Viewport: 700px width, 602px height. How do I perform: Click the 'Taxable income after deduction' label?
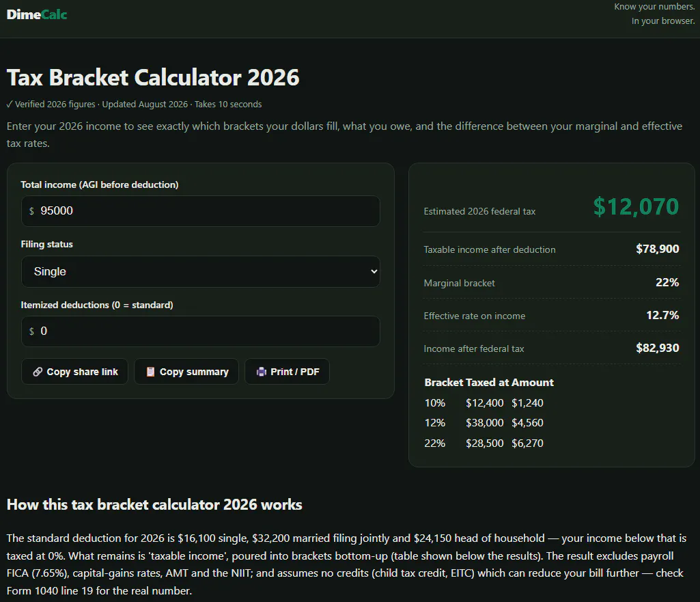click(489, 249)
